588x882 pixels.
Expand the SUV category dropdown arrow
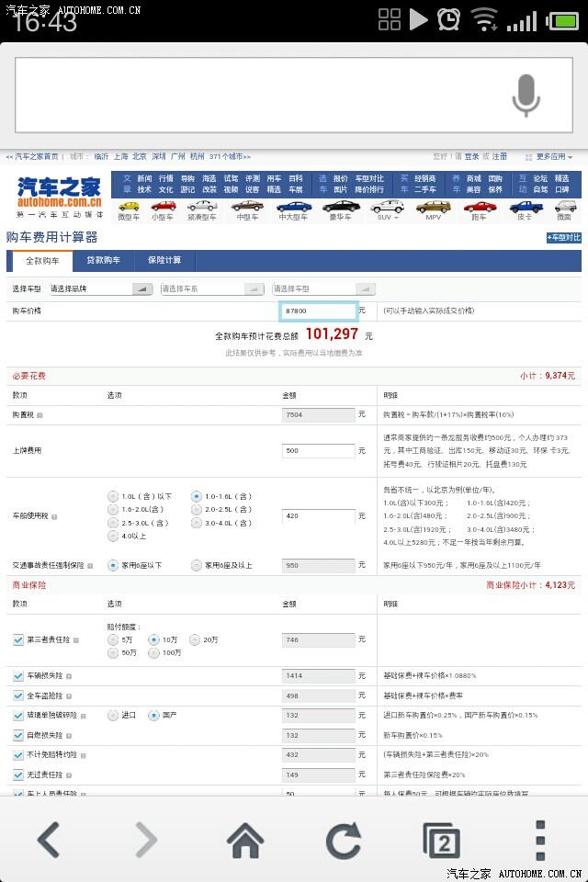pos(396,217)
